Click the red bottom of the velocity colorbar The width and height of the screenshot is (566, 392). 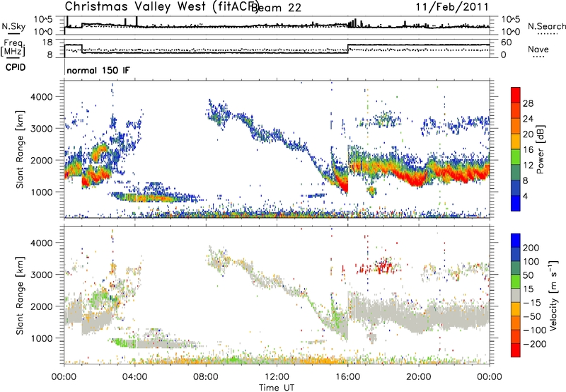(x=516, y=350)
